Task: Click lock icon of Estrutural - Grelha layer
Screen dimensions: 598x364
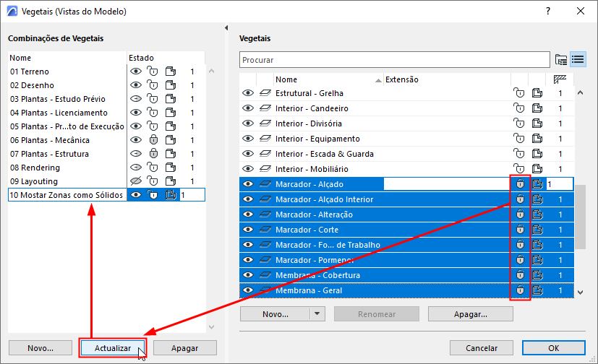Action: [x=519, y=93]
